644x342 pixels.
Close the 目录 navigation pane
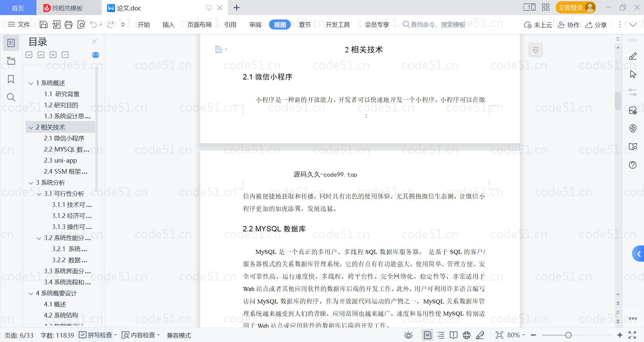[94, 42]
